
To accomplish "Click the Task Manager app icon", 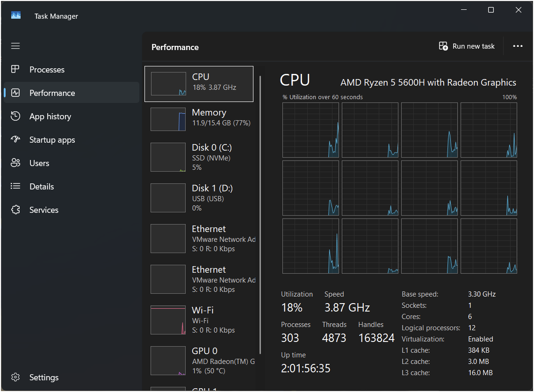I will (x=16, y=15).
